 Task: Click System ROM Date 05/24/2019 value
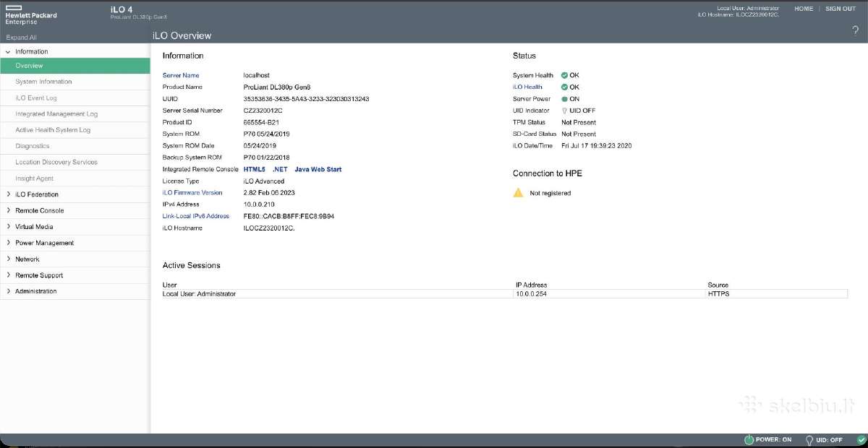pyautogui.click(x=260, y=145)
